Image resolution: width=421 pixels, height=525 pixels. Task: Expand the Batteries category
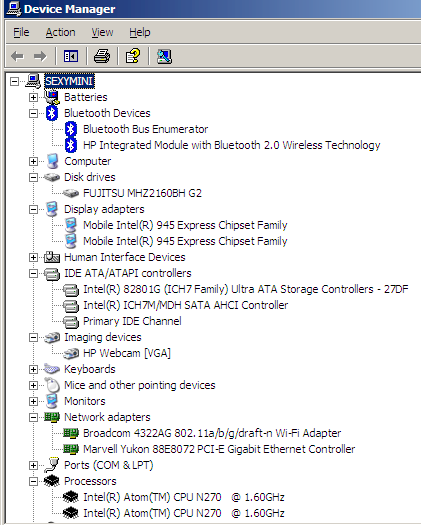coord(33,97)
